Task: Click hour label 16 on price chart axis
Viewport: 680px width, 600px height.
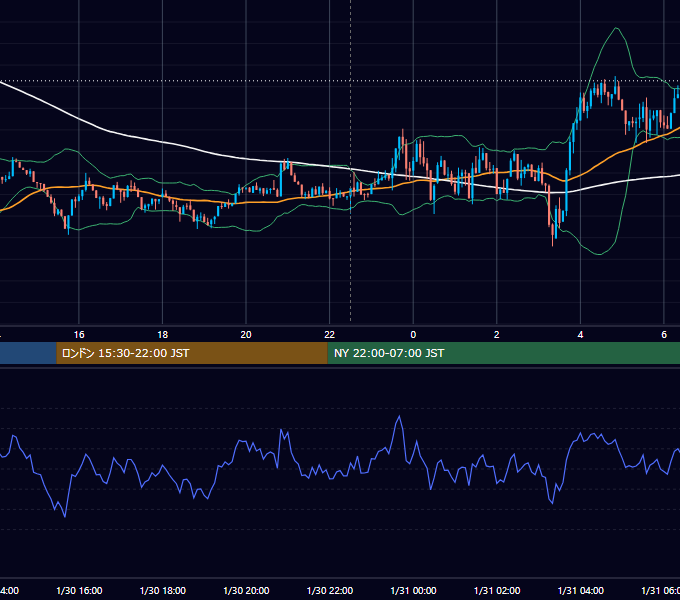Action: [x=79, y=334]
